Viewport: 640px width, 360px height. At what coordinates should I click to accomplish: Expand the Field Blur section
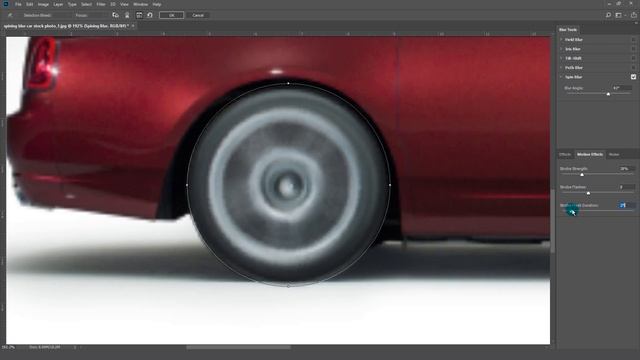tap(562, 40)
